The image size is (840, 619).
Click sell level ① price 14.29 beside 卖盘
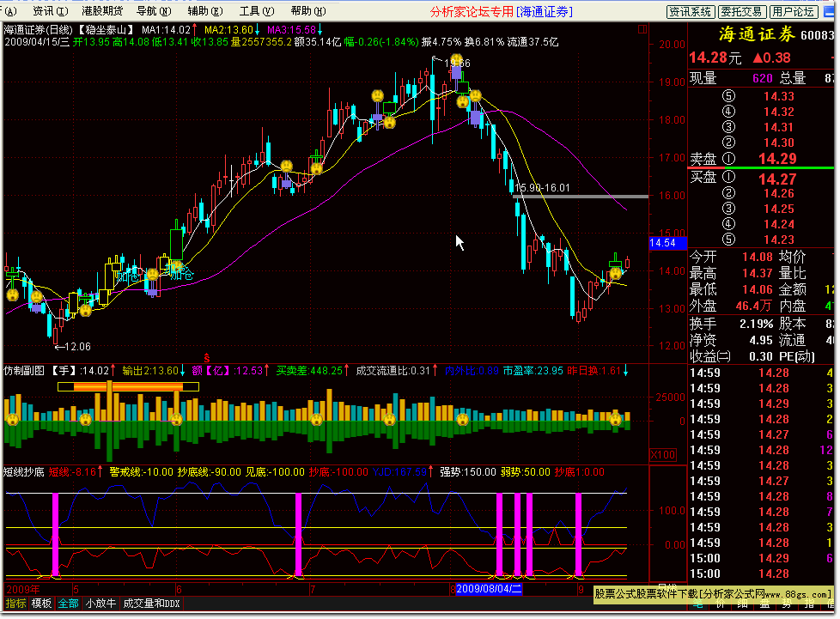[x=777, y=159]
